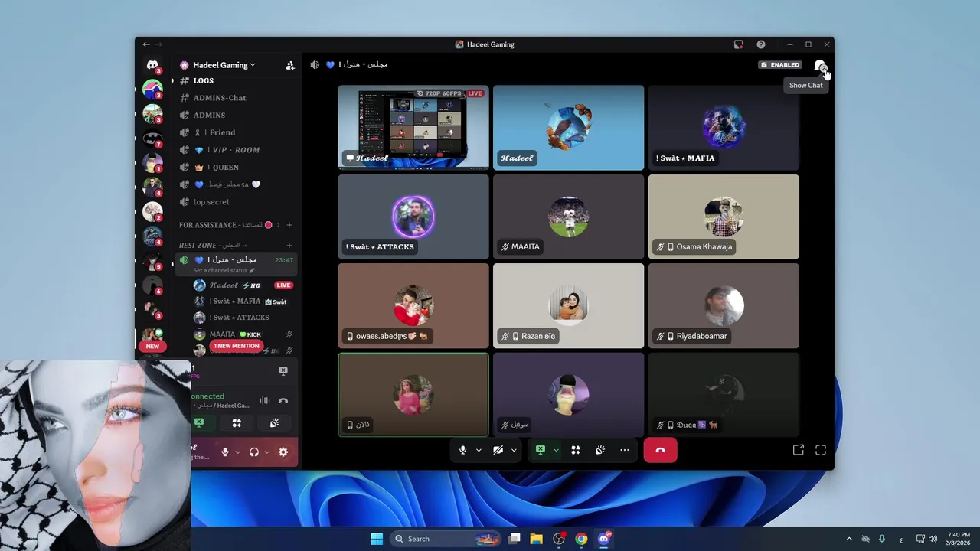This screenshot has height=551, width=980.
Task: Expand camera options arrow in call bar
Action: [x=514, y=450]
